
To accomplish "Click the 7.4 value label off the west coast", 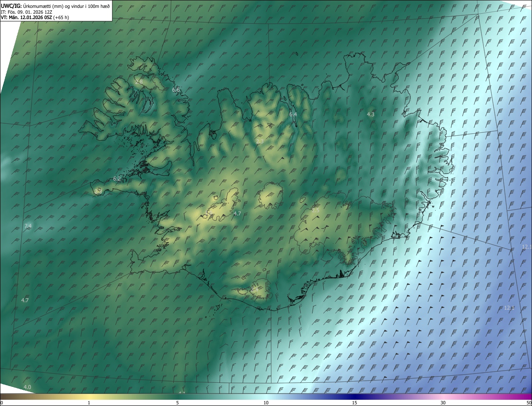I will coord(28,226).
